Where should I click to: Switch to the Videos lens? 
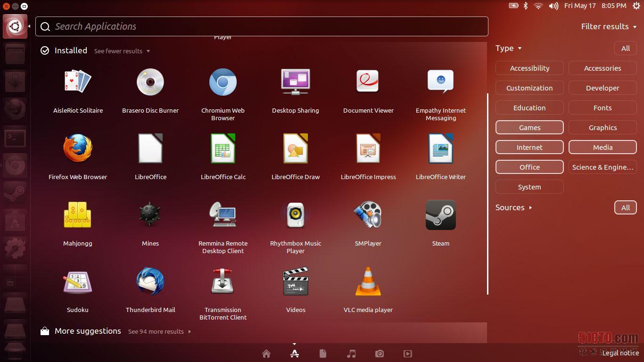pos(408,354)
